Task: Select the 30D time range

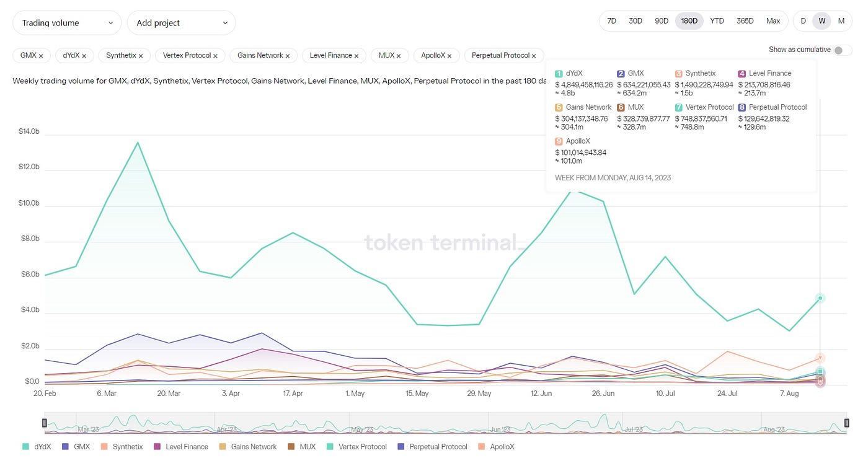Action: point(635,21)
